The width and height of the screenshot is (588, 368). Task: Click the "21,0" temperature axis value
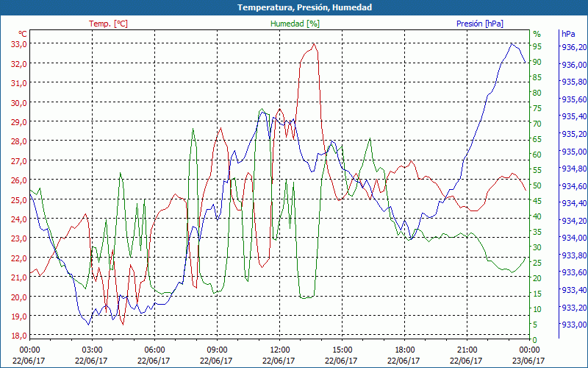(x=19, y=277)
